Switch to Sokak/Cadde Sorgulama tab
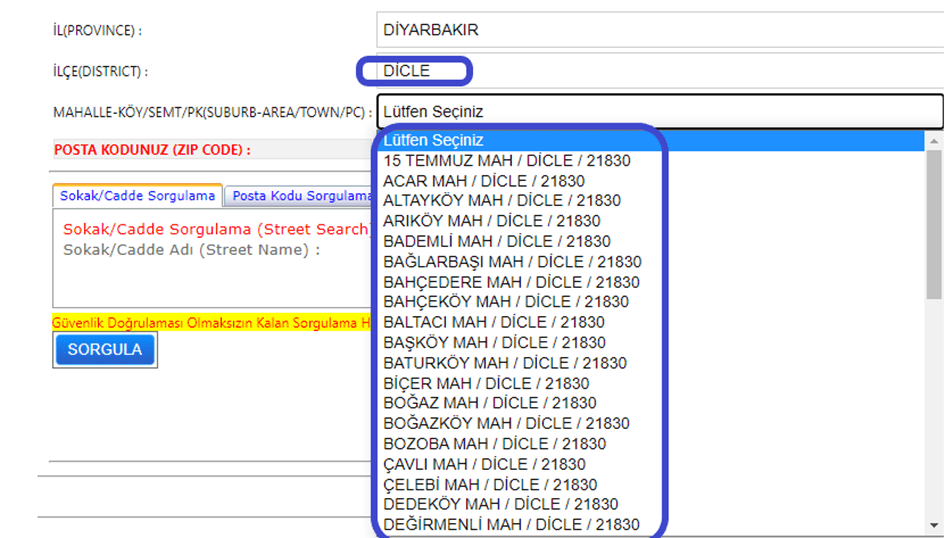945x538 pixels. [x=137, y=196]
